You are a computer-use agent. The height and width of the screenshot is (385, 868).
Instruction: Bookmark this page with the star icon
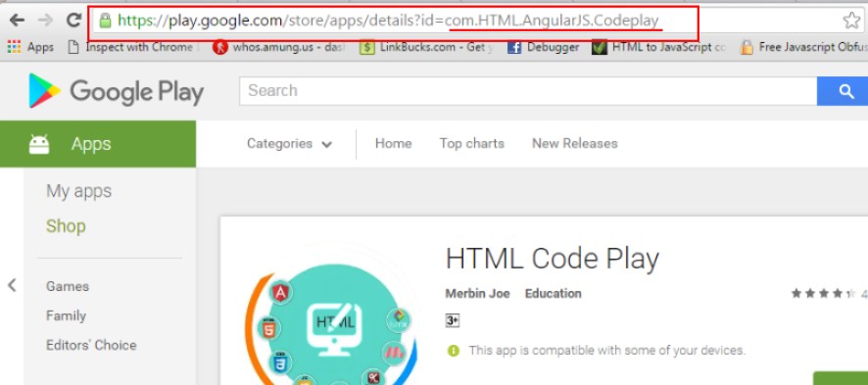[851, 21]
